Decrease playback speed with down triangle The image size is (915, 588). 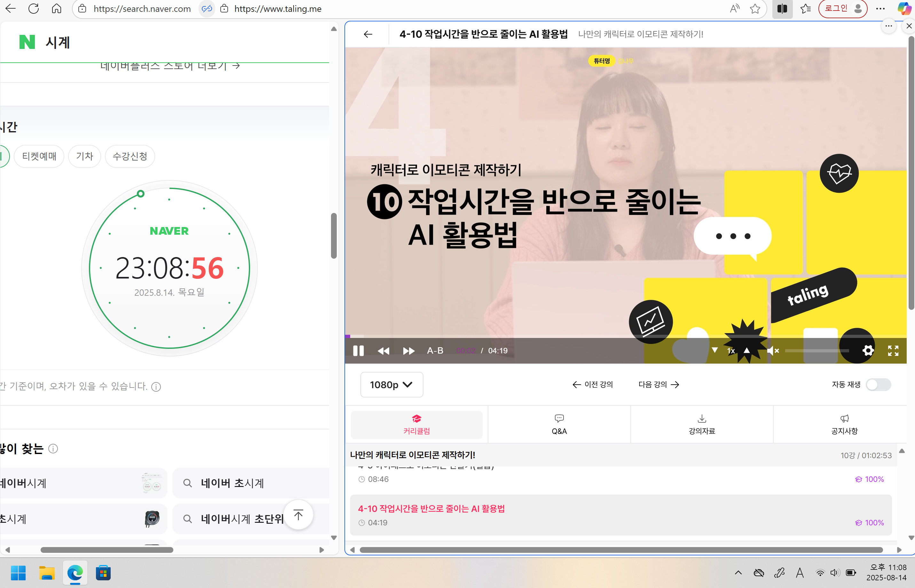(714, 350)
